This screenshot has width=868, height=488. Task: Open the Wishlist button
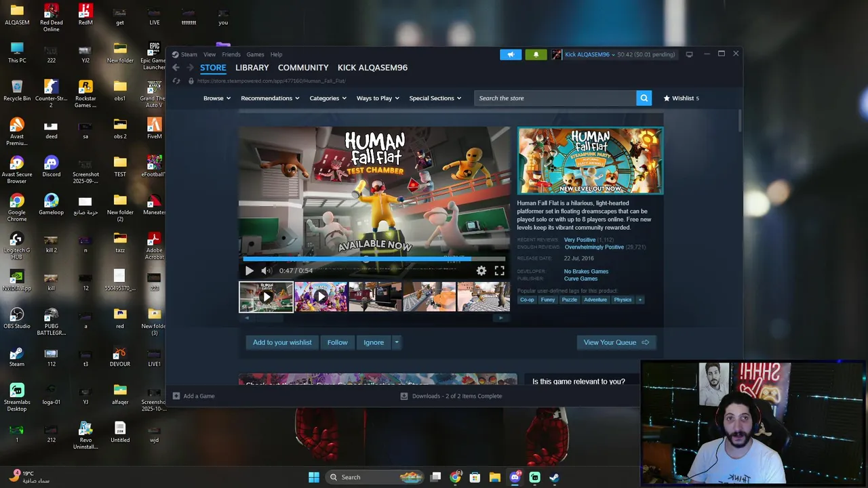click(x=681, y=98)
